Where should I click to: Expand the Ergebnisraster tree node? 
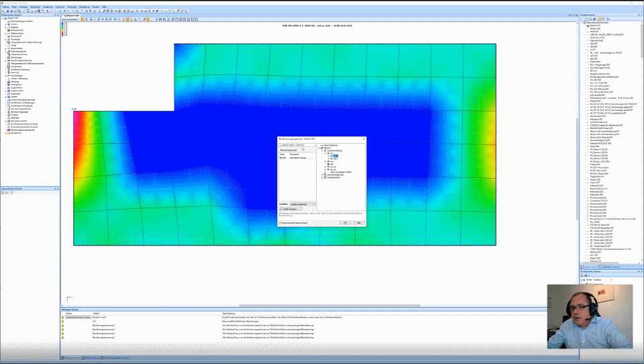point(6,91)
